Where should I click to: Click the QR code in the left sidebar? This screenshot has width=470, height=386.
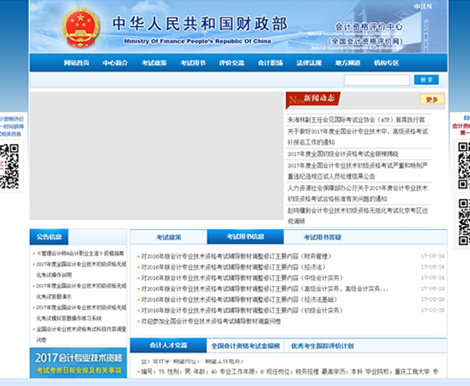(9, 166)
